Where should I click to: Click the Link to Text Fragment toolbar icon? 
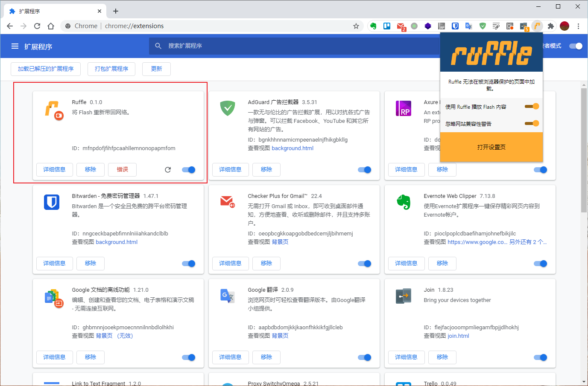coord(496,26)
